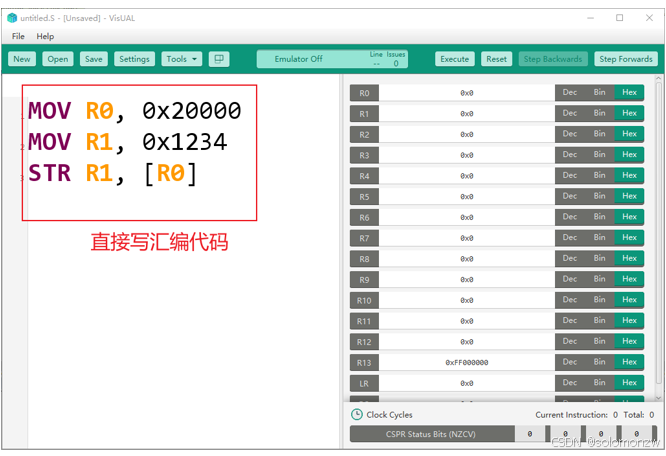
Task: Click the Reset button
Action: (496, 59)
